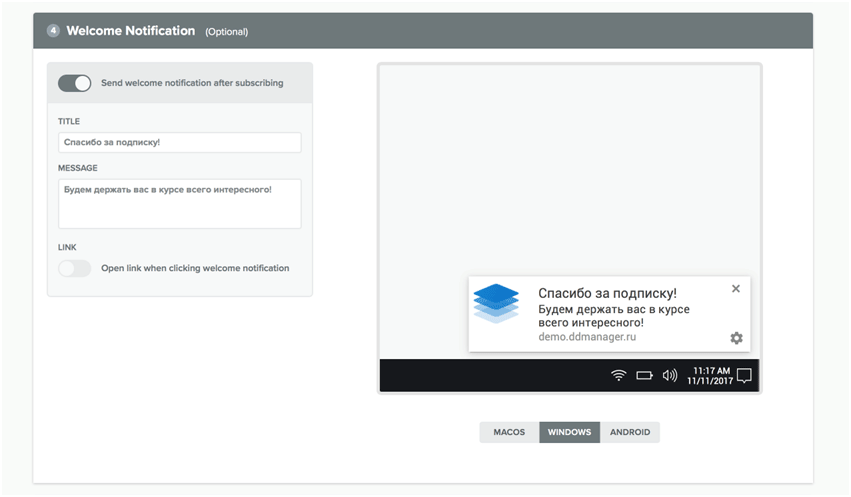Enable open link when clicking toggle

pos(74,268)
